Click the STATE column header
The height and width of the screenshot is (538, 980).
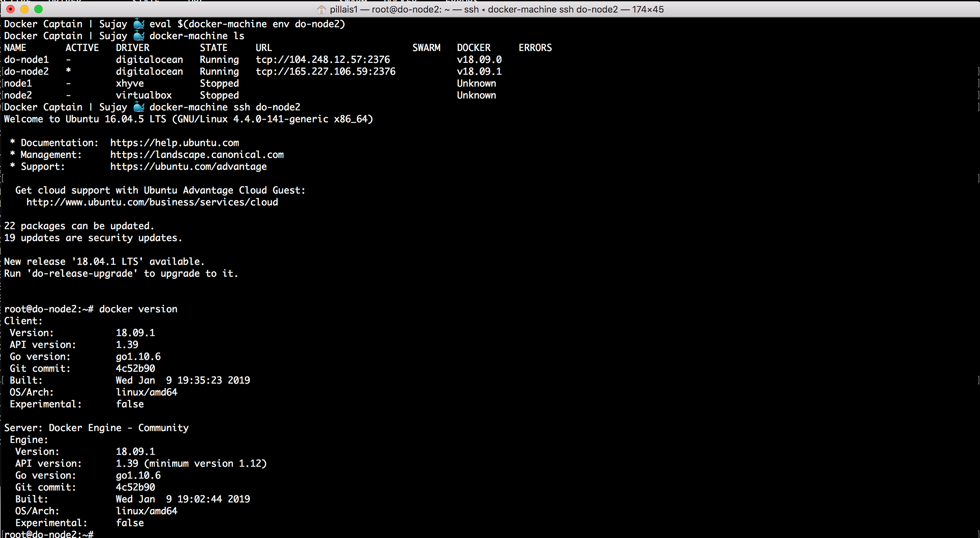click(x=214, y=48)
